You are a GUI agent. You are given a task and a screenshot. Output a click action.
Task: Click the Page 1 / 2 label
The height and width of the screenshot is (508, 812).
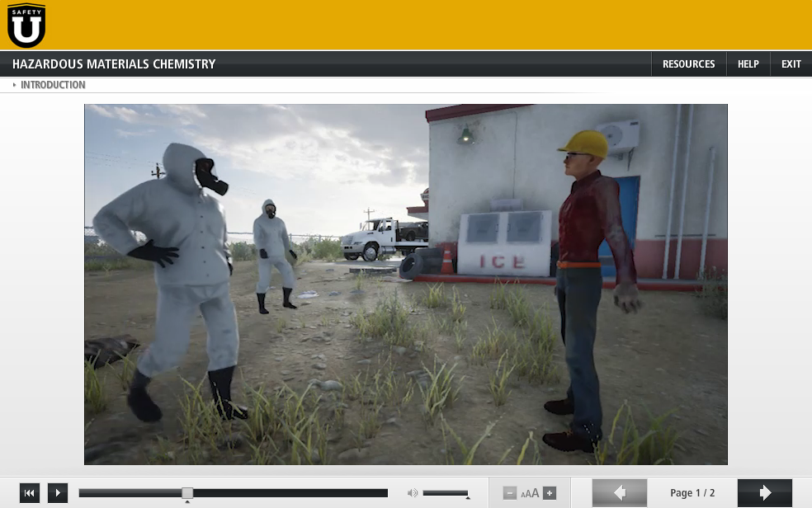(692, 492)
